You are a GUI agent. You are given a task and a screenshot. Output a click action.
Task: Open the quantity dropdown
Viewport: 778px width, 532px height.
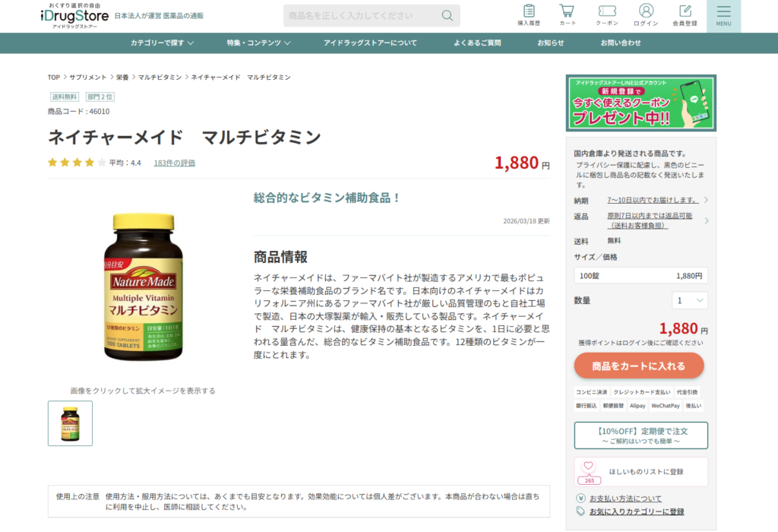tap(690, 300)
